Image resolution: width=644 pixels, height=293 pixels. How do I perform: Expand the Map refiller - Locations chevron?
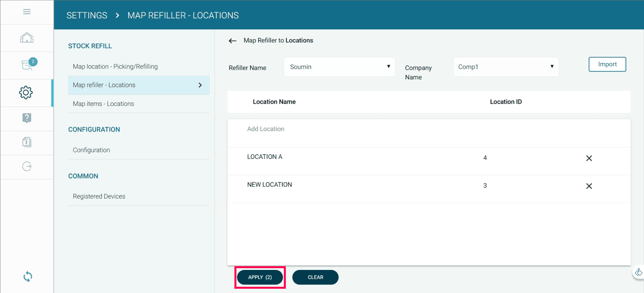coord(200,85)
